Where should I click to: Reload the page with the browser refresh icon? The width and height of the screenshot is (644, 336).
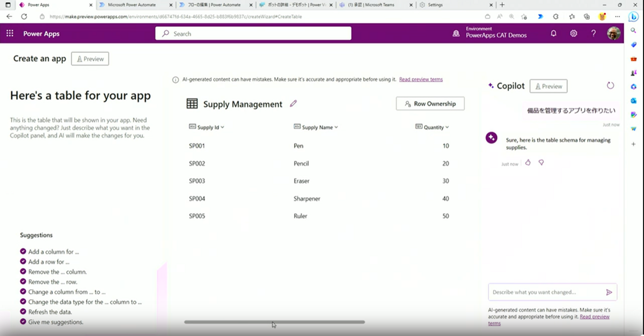tap(24, 17)
